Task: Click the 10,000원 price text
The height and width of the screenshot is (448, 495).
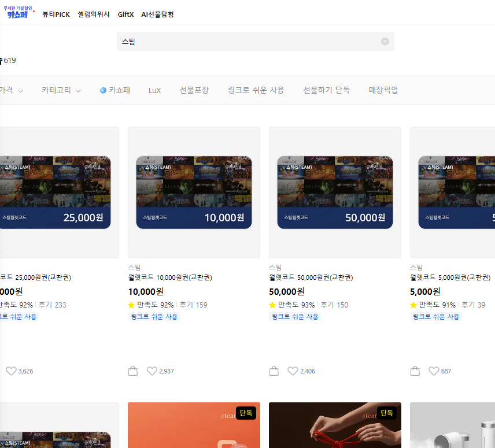Action: 146,291
